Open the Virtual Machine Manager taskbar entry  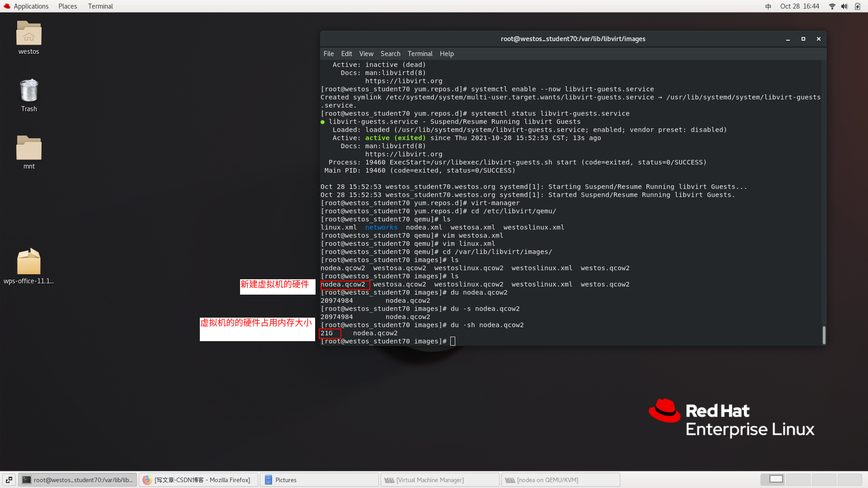point(440,480)
